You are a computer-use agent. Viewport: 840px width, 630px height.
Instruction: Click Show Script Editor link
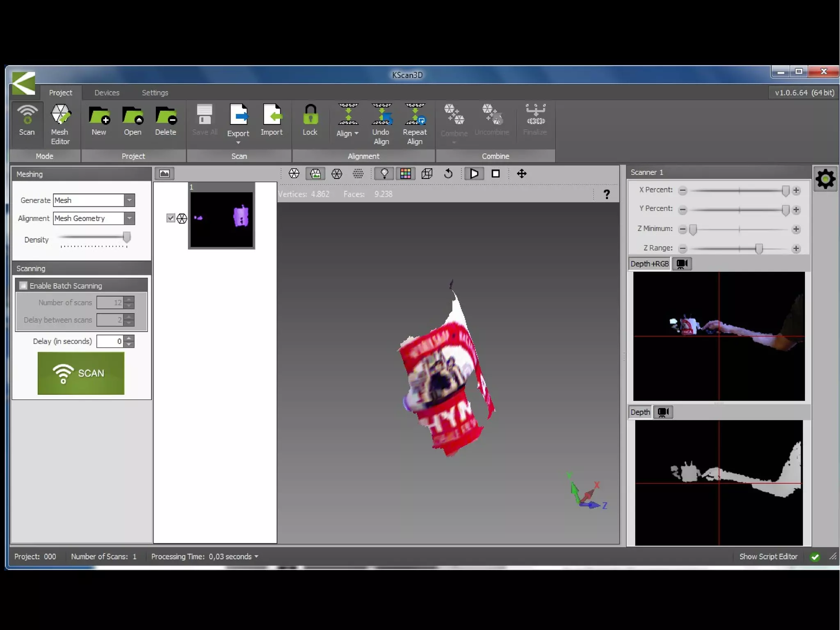pos(768,557)
